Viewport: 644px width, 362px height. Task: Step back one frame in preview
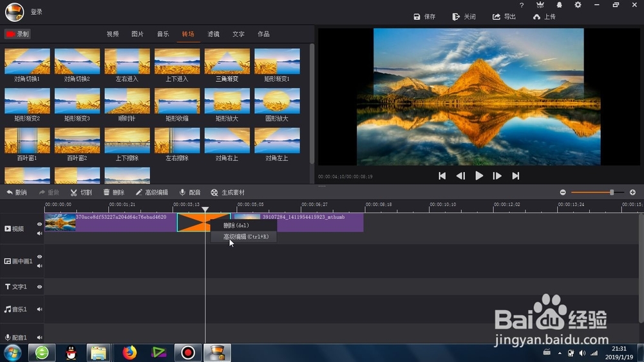pyautogui.click(x=460, y=176)
